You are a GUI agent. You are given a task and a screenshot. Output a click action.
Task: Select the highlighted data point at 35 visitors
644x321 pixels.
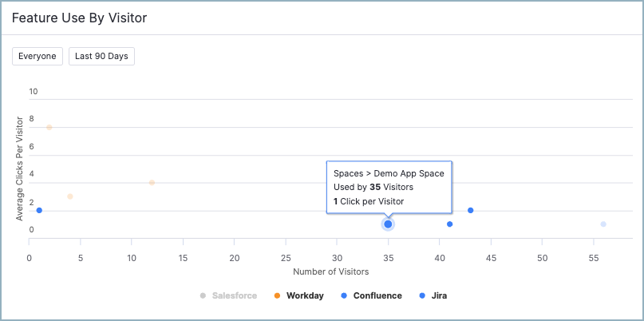point(388,224)
